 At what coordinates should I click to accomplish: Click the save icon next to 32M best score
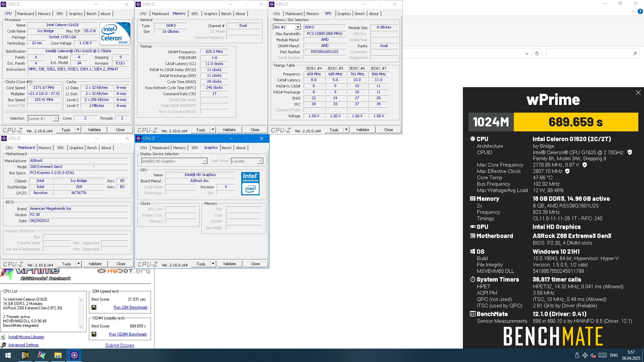point(94,307)
